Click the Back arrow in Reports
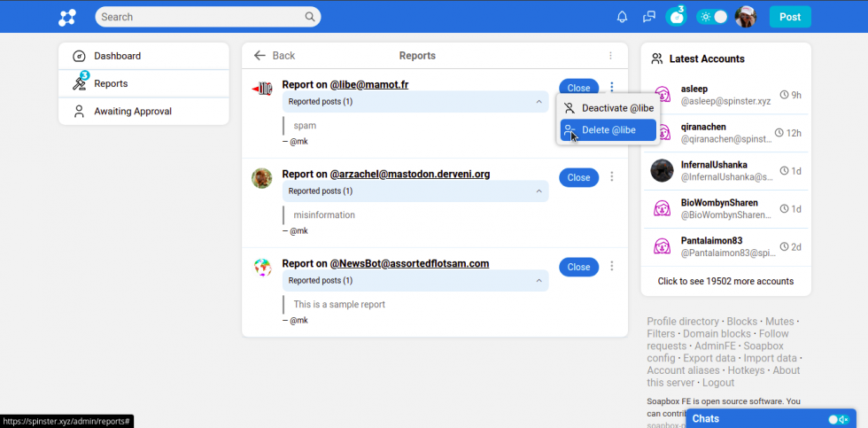Image resolution: width=868 pixels, height=428 pixels. click(x=260, y=56)
